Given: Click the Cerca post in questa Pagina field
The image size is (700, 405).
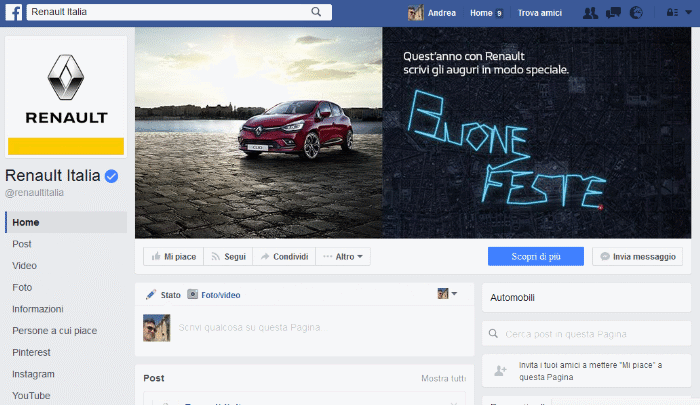Looking at the screenshot, I should point(583,334).
